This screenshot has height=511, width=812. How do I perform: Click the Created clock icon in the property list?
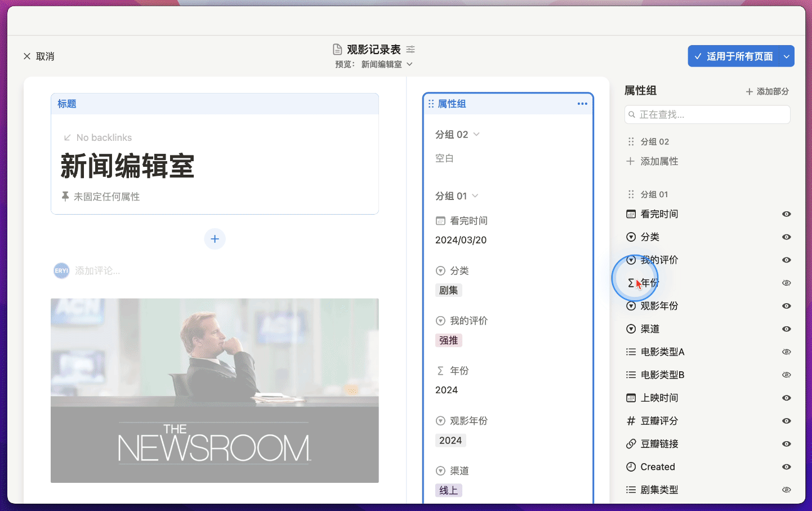631,467
